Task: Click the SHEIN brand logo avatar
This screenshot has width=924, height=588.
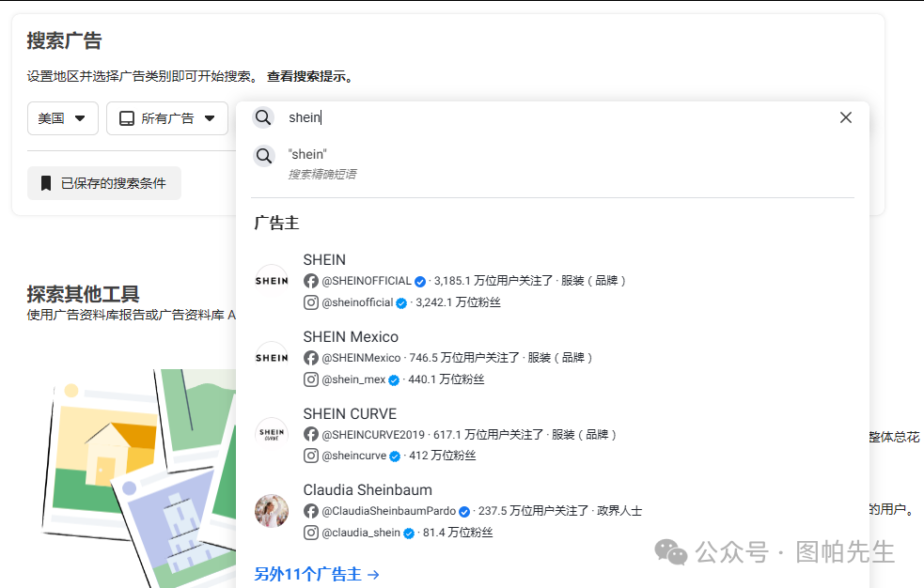Action: [x=272, y=280]
